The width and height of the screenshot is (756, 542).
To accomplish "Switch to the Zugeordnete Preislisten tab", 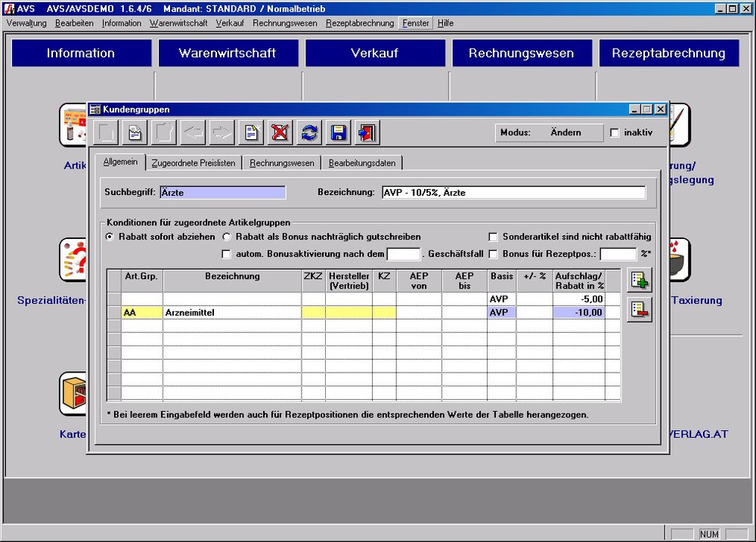I will point(194,163).
